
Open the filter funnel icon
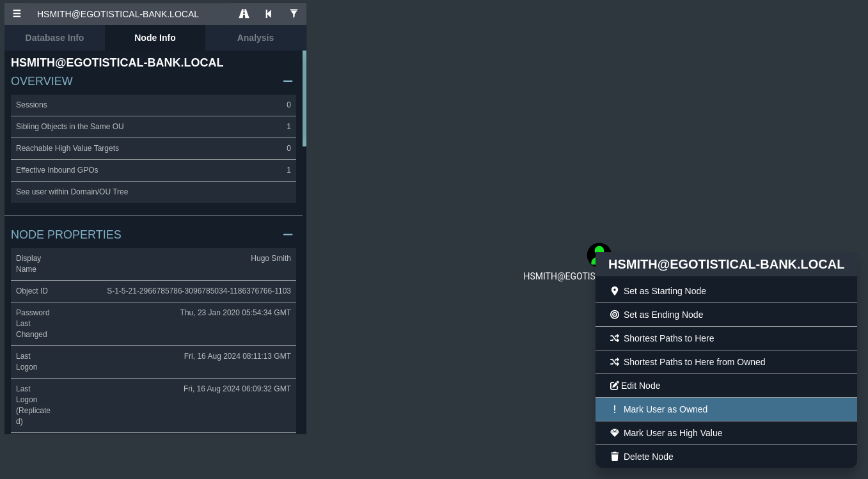click(294, 13)
